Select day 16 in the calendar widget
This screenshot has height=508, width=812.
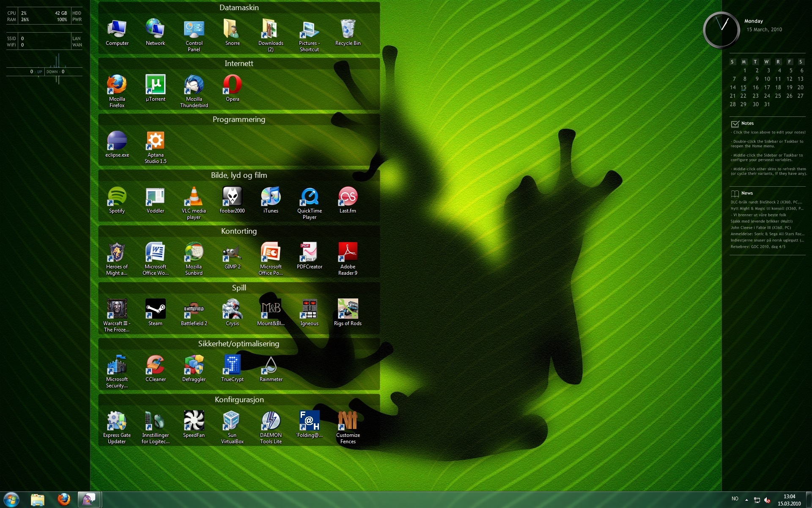click(x=756, y=88)
